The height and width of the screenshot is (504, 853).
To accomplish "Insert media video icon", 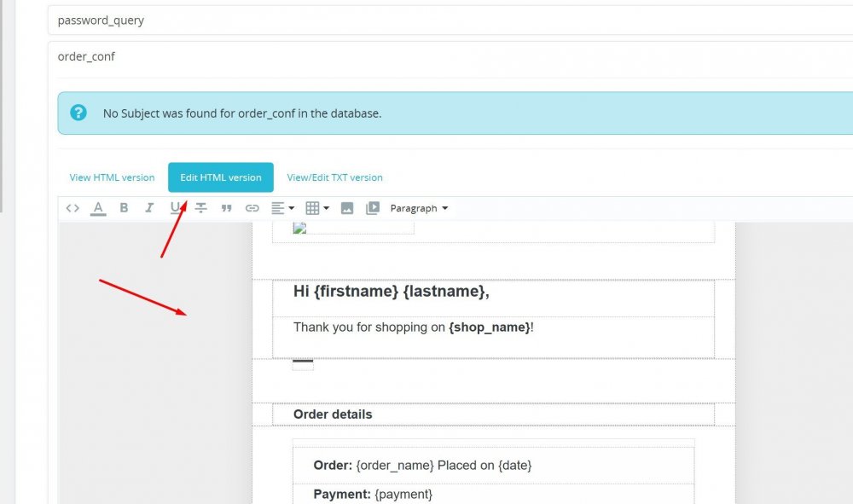I will pyautogui.click(x=373, y=208).
